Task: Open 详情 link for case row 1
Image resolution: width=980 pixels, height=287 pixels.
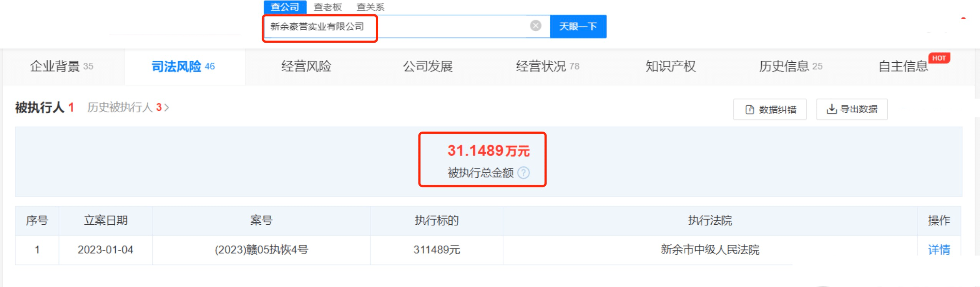Action: tap(939, 250)
